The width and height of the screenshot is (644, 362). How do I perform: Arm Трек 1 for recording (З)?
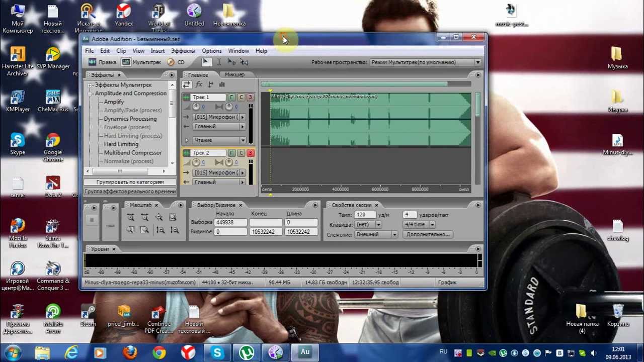[x=250, y=97]
